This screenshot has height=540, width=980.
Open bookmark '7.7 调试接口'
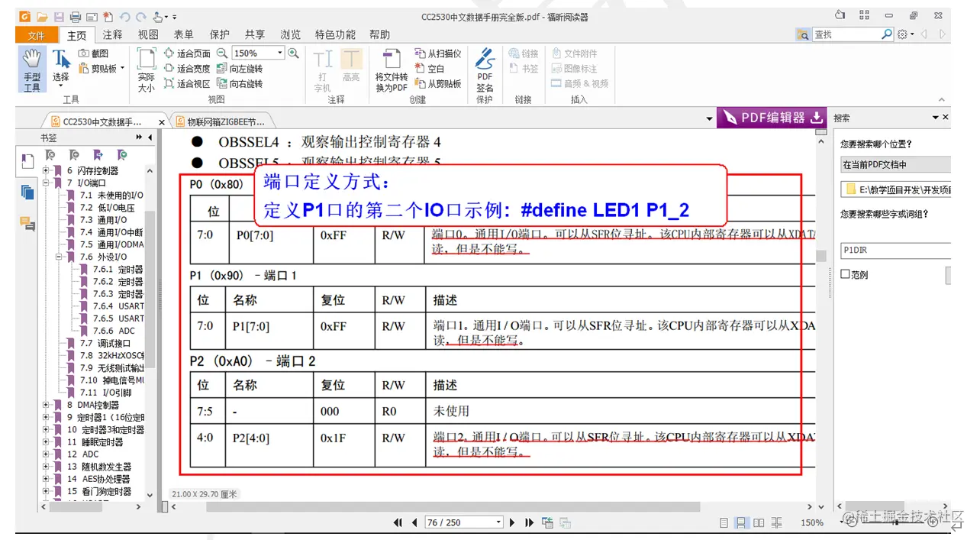tap(105, 344)
